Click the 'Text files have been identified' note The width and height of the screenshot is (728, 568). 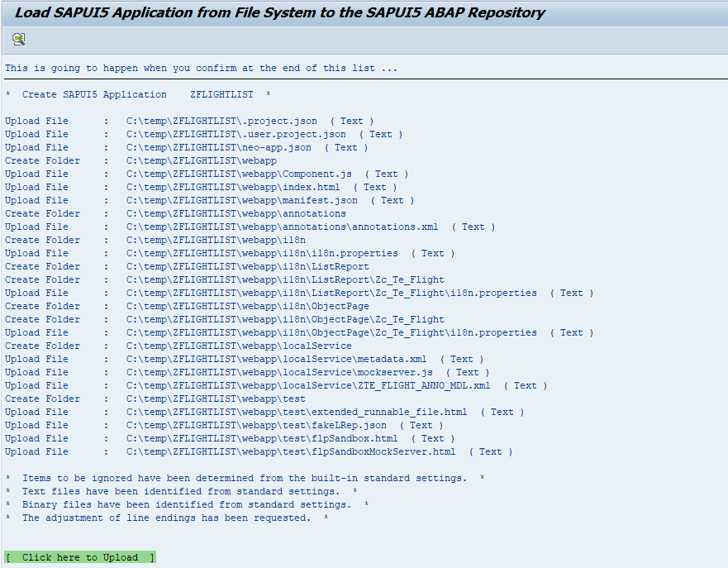tap(181, 491)
